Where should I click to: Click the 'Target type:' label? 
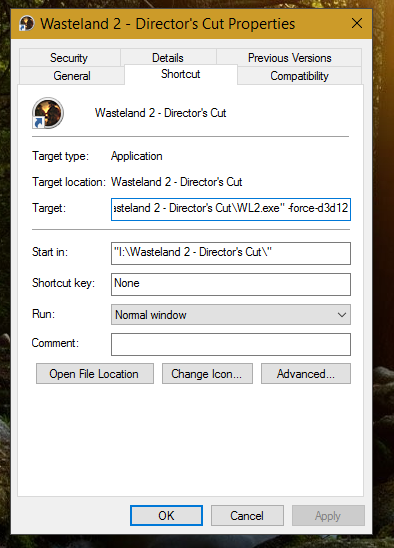coord(60,156)
